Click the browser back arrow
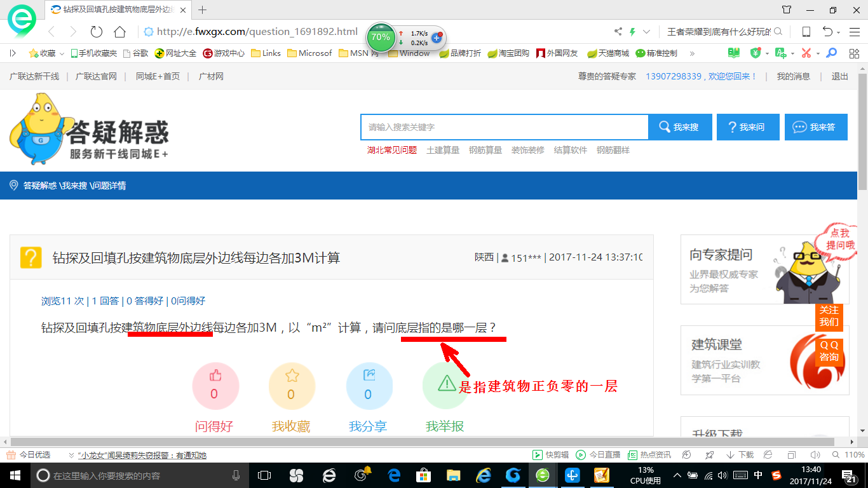The width and height of the screenshot is (868, 488). (51, 32)
